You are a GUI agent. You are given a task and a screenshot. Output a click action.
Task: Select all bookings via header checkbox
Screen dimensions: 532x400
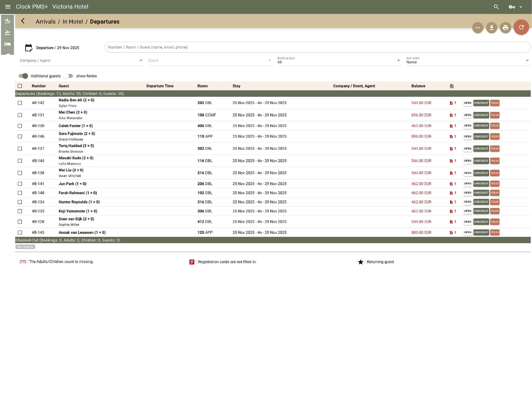[20, 86]
